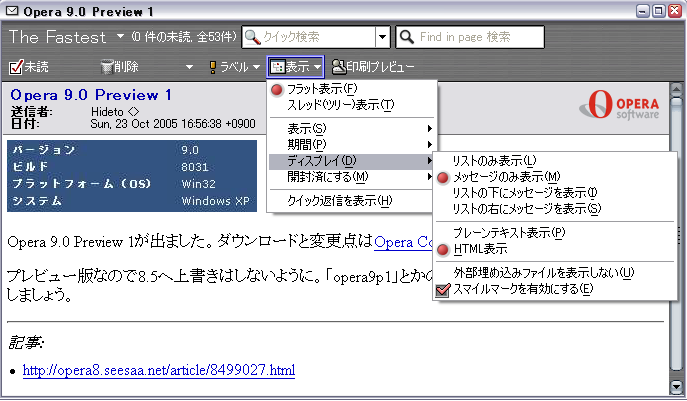Expand The Fastest view dropdown arrow
This screenshot has height=401, width=687.
[120, 36]
